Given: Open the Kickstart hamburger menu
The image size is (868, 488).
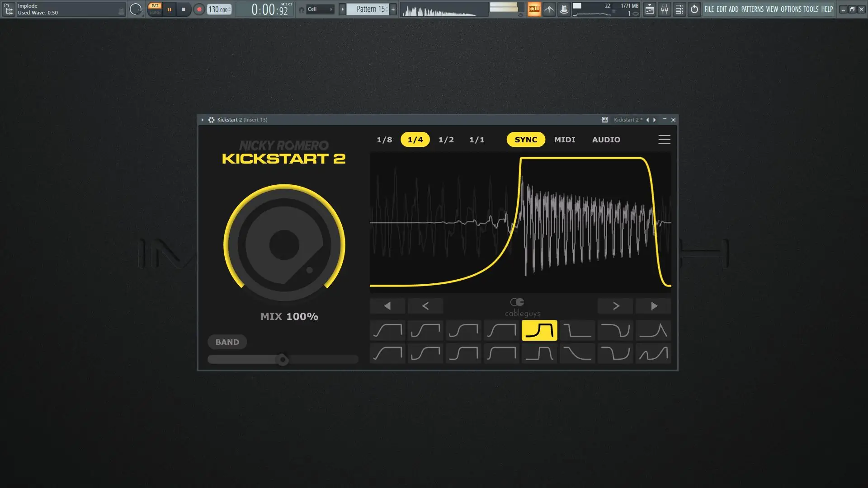Looking at the screenshot, I should pyautogui.click(x=664, y=140).
